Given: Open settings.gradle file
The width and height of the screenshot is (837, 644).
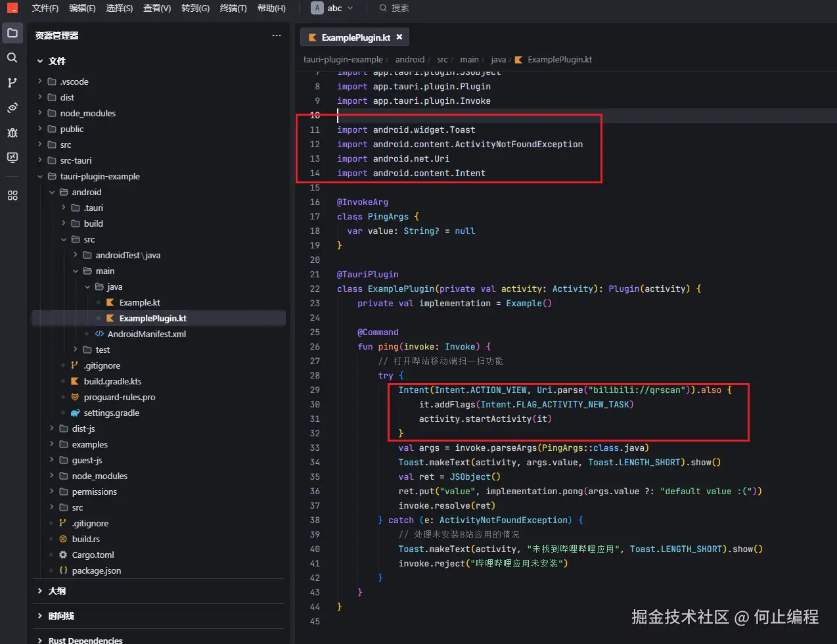Looking at the screenshot, I should 111,413.
